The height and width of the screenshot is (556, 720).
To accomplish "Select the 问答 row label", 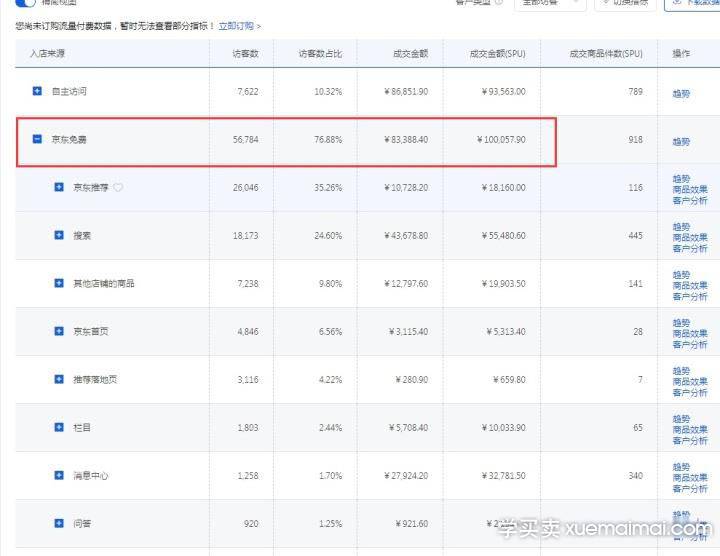I will click(x=82, y=523).
